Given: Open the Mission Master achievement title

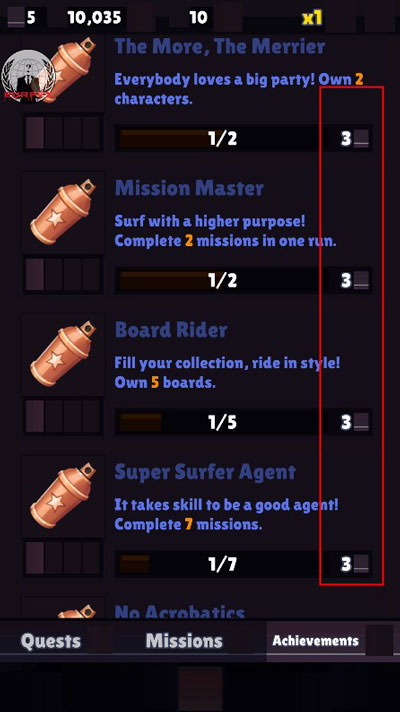Looking at the screenshot, I should pyautogui.click(x=189, y=188).
